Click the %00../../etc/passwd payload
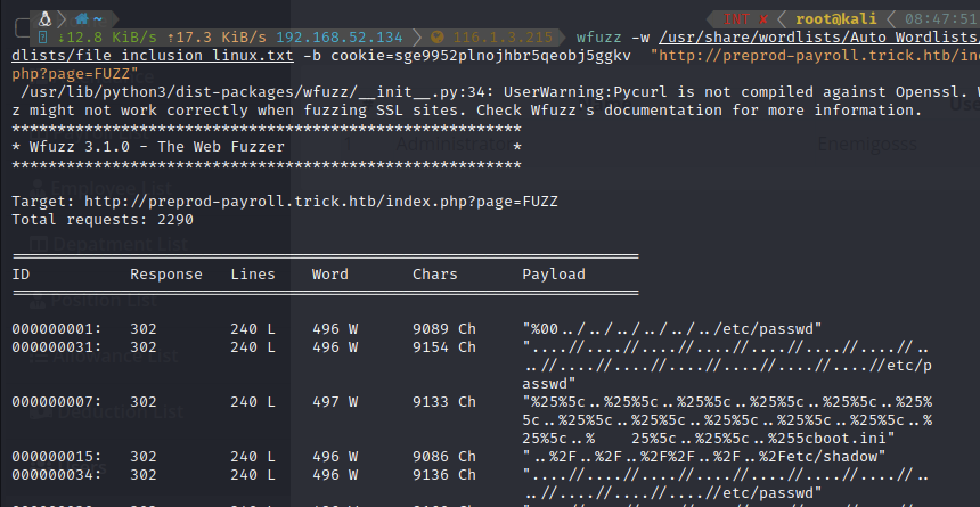This screenshot has height=507, width=980. tap(672, 329)
